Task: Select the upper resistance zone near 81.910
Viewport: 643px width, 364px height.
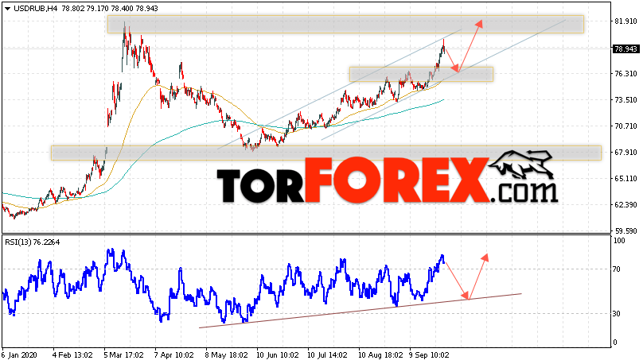Action: [x=345, y=24]
